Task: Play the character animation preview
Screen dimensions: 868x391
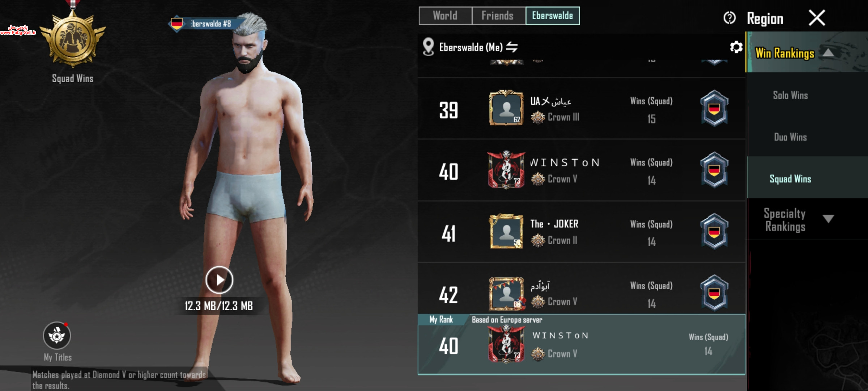Action: tap(219, 280)
